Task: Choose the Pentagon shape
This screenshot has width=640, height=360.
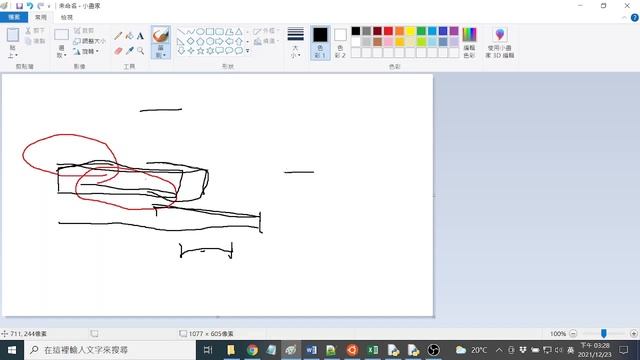Action: (x=200, y=41)
